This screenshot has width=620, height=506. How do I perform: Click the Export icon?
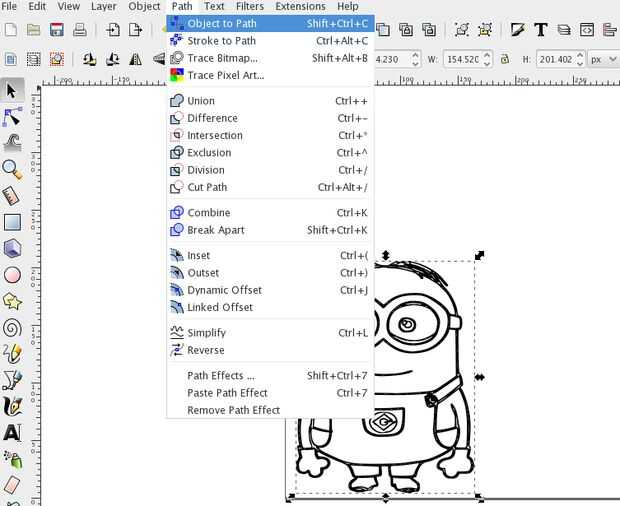point(136,30)
